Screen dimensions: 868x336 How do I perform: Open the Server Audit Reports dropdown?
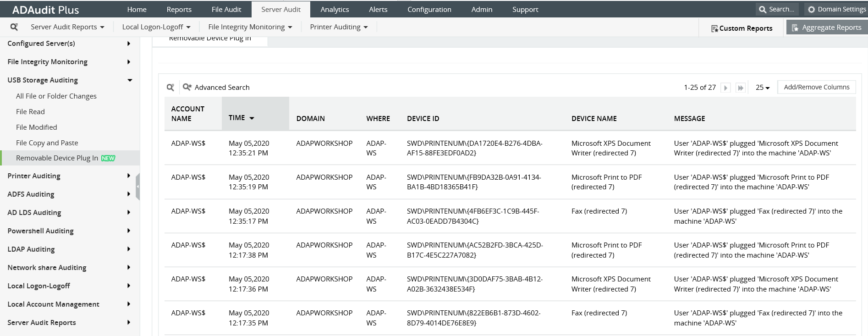(x=67, y=27)
